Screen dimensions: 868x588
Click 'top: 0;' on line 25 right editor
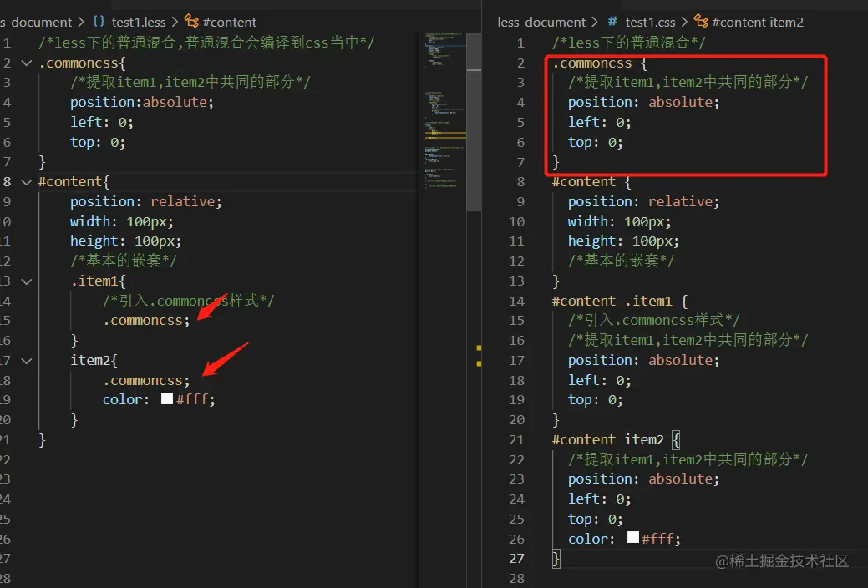[x=595, y=519]
